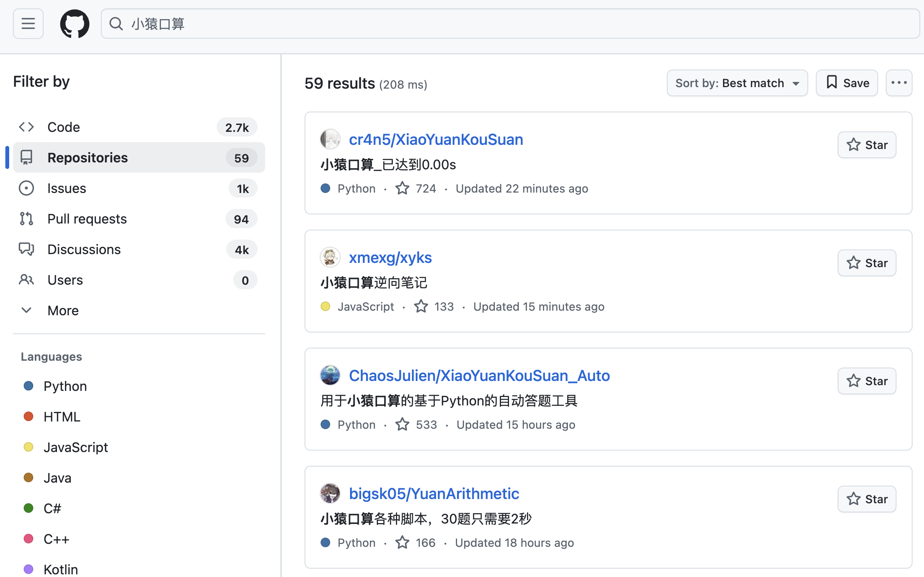This screenshot has width=924, height=577.
Task: Click the star icon beside 133
Action: 421,306
